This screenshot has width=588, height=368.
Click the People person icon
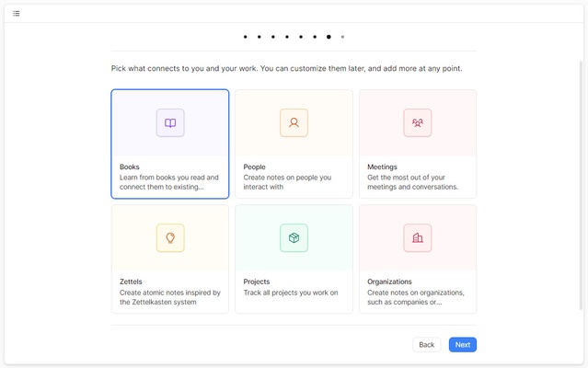[294, 122]
